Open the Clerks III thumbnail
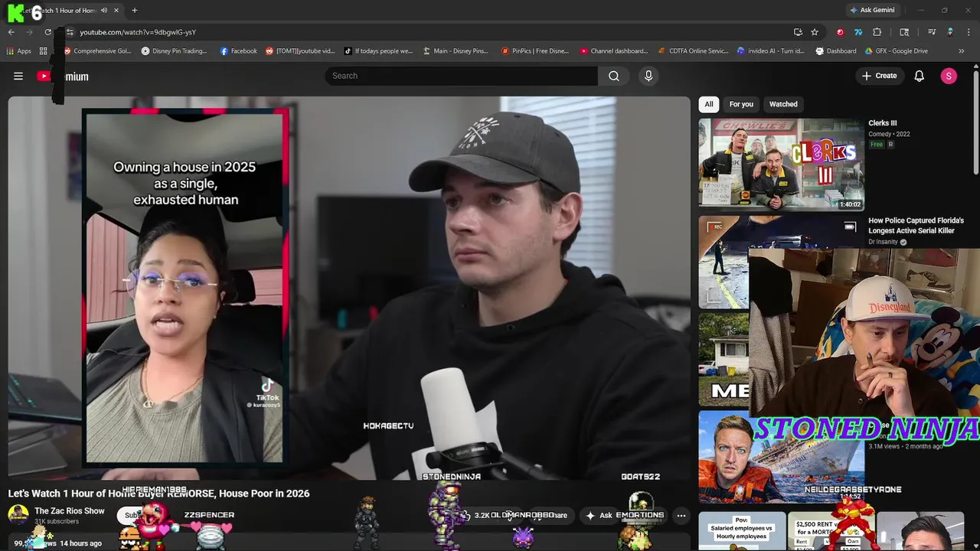980x551 pixels. click(x=781, y=164)
